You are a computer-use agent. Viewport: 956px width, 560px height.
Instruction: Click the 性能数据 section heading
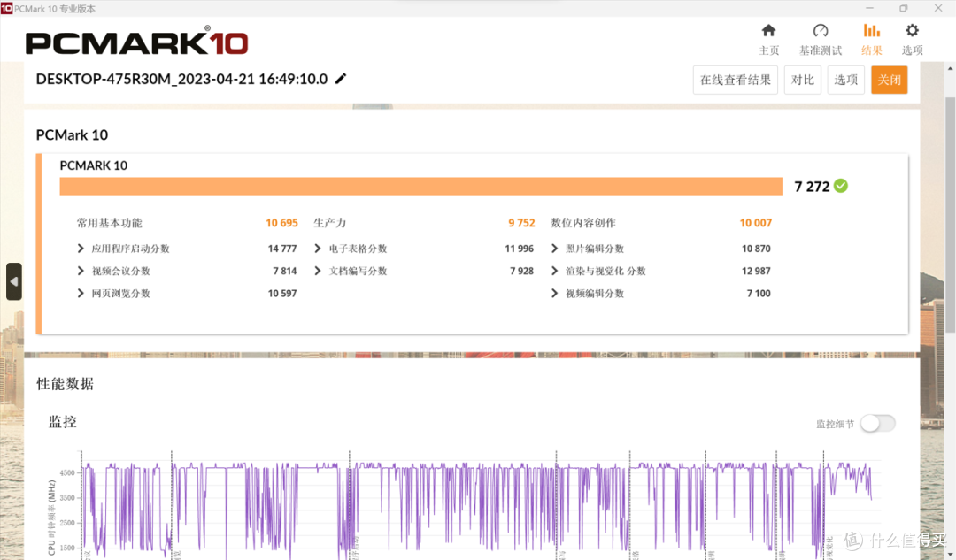pyautogui.click(x=66, y=384)
